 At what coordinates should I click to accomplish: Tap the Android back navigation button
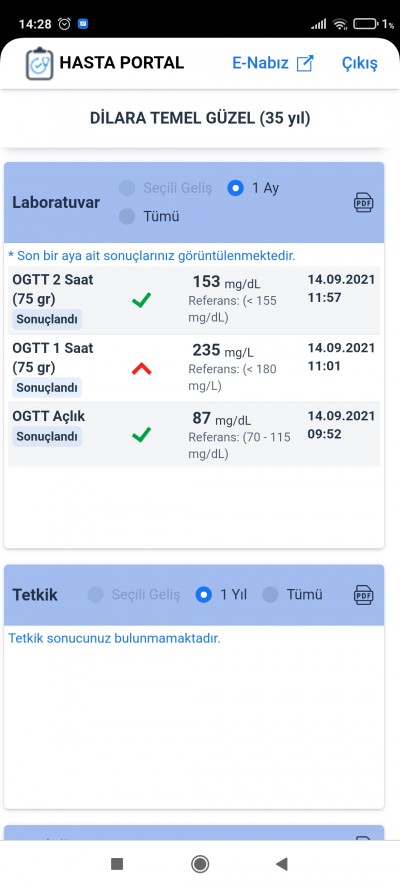(x=282, y=863)
